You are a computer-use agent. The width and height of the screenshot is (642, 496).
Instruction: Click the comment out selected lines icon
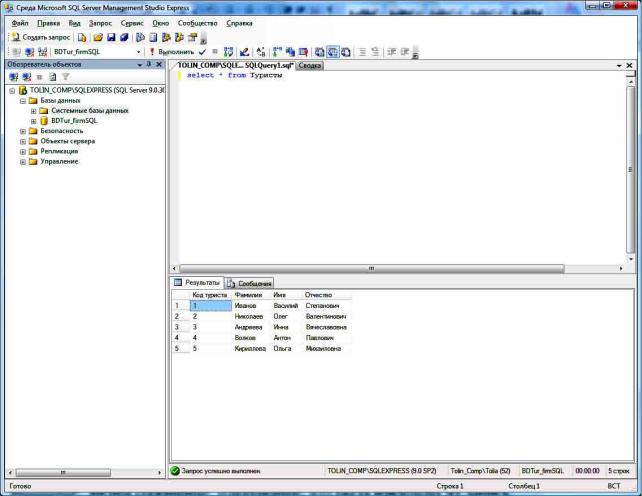362,52
